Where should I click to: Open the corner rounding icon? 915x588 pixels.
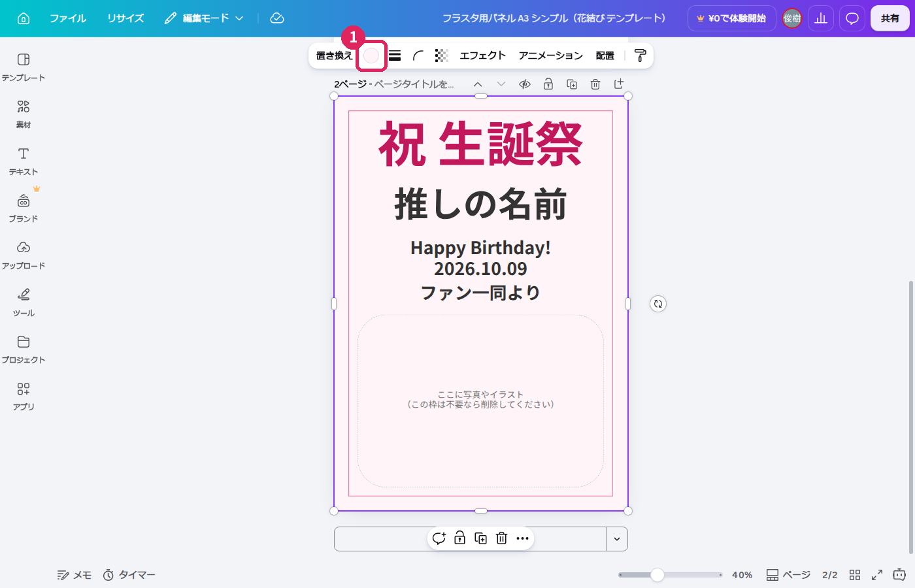coord(418,56)
